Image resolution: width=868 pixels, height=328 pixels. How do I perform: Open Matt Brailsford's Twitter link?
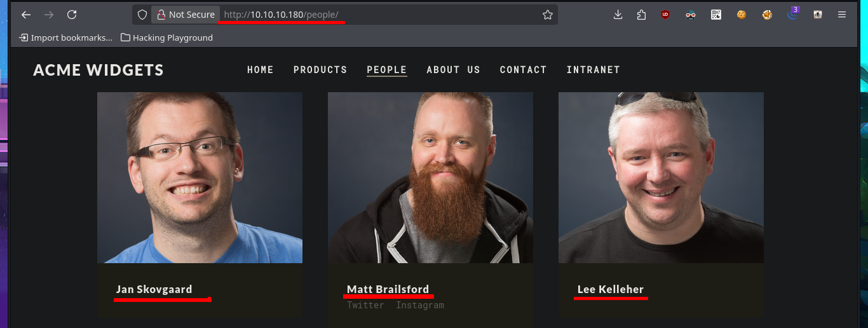[x=365, y=305]
